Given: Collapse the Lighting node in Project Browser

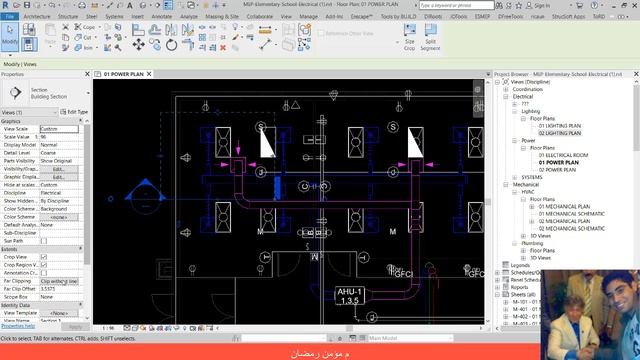Looking at the screenshot, I should [x=514, y=111].
